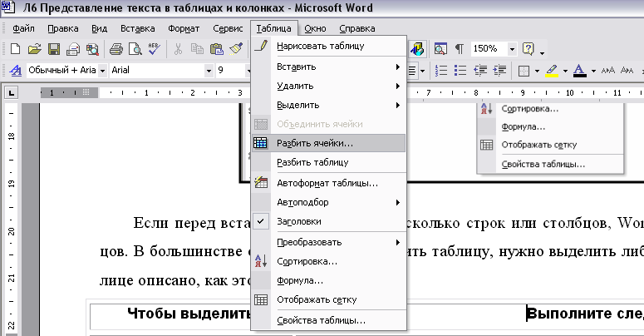Open the file search icon
This screenshot has width=644, height=336.
click(92, 49)
